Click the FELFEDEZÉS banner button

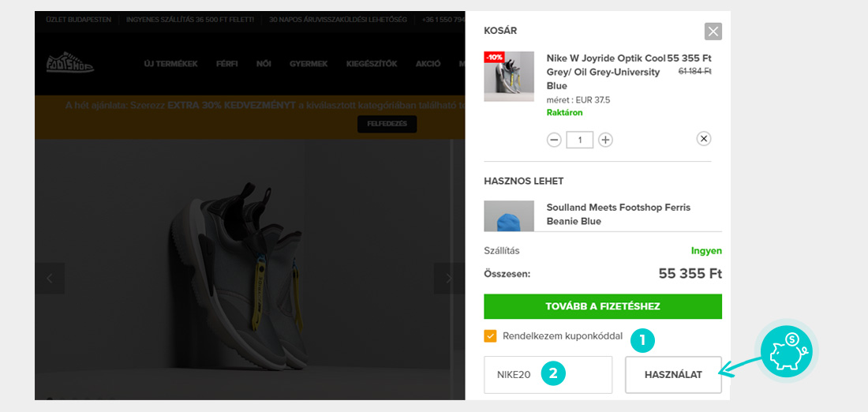coord(387,124)
